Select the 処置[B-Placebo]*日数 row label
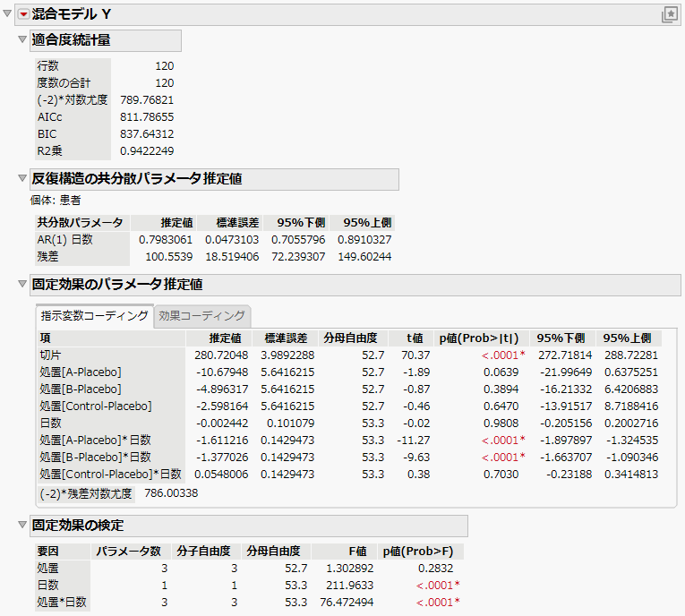The width and height of the screenshot is (685, 616). coord(95,458)
